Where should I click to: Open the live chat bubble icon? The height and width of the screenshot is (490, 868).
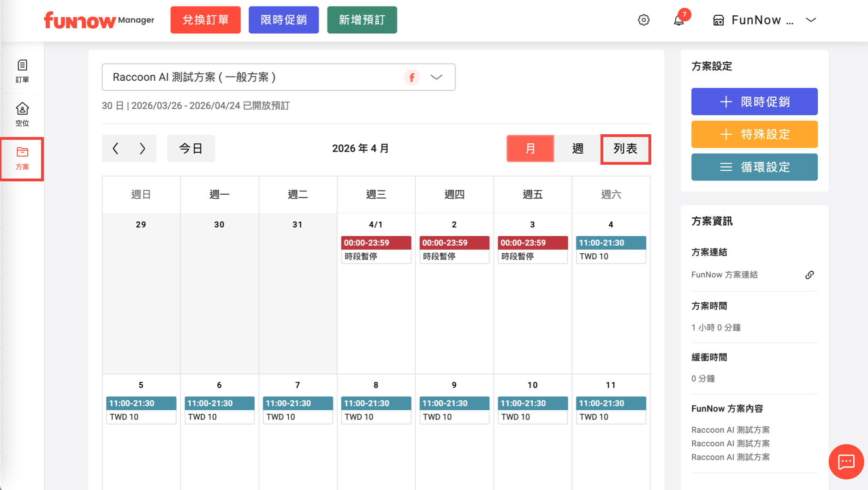point(846,462)
